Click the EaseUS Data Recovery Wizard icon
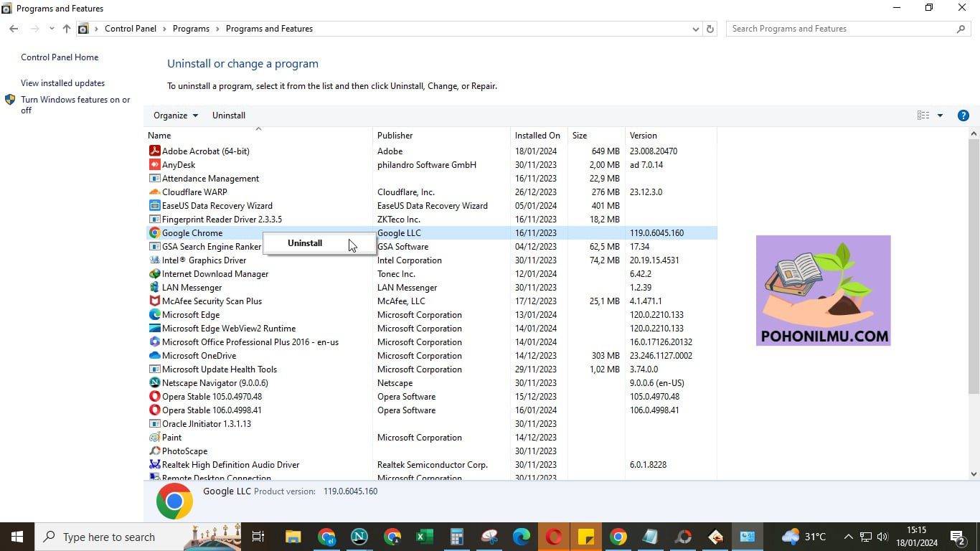 154,205
